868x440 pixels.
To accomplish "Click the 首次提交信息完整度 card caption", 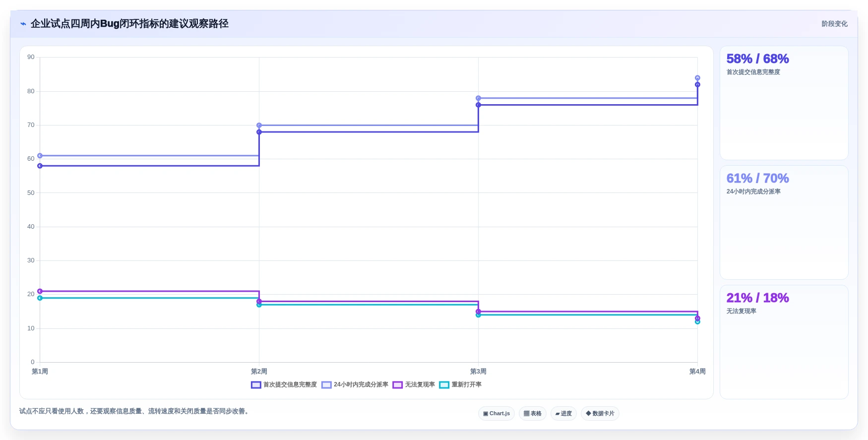I will 753,72.
